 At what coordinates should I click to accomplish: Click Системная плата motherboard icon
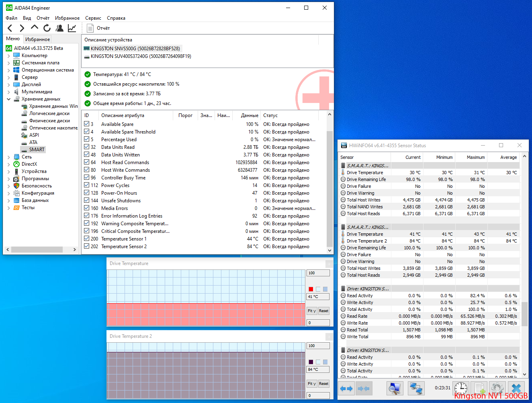16,63
